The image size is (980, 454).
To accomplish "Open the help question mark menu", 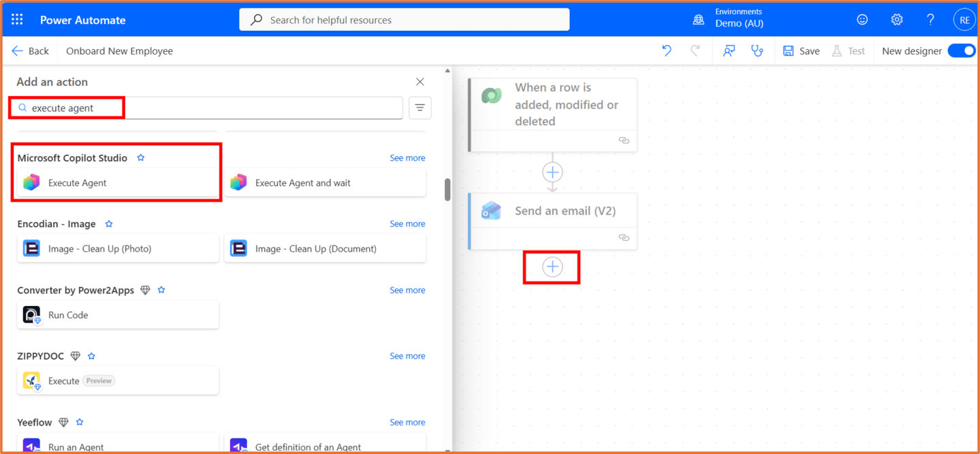I will pos(930,19).
